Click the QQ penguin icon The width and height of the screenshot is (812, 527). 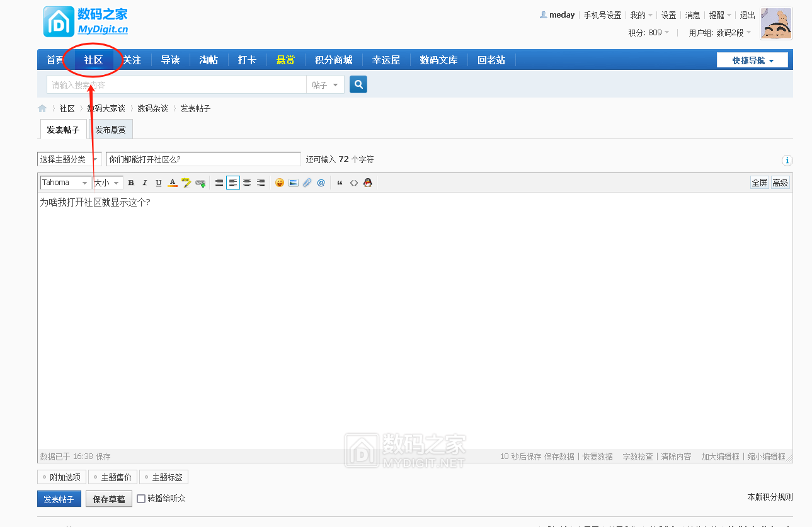[x=368, y=183]
